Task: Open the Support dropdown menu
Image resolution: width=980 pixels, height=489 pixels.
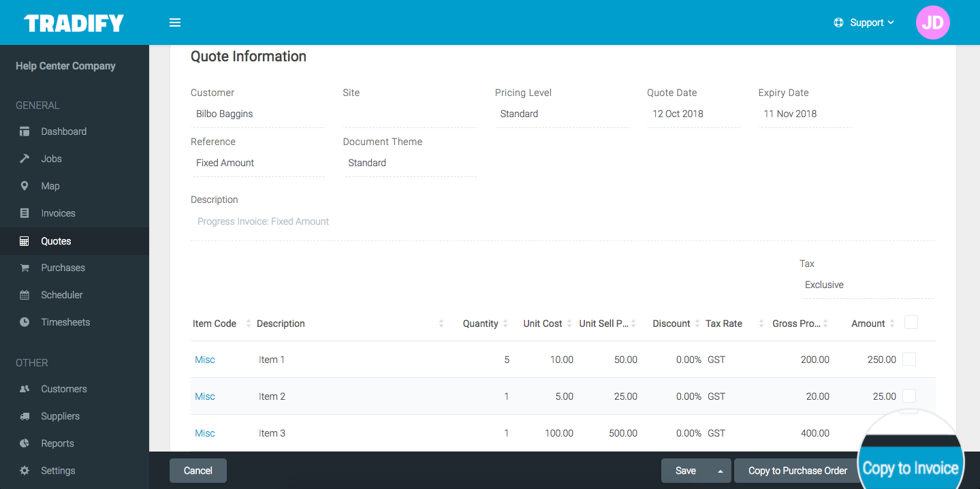Action: [864, 22]
